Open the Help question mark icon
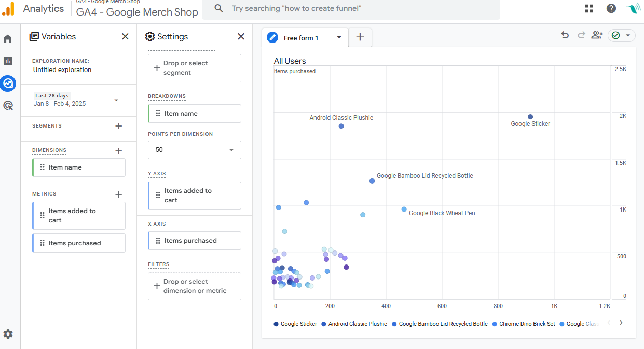 611,8
